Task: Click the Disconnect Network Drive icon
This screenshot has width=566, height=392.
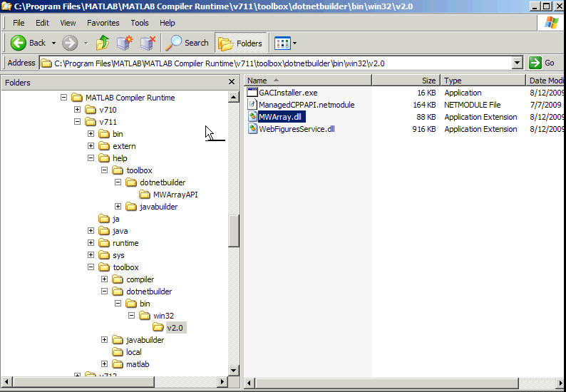Action: coord(148,43)
